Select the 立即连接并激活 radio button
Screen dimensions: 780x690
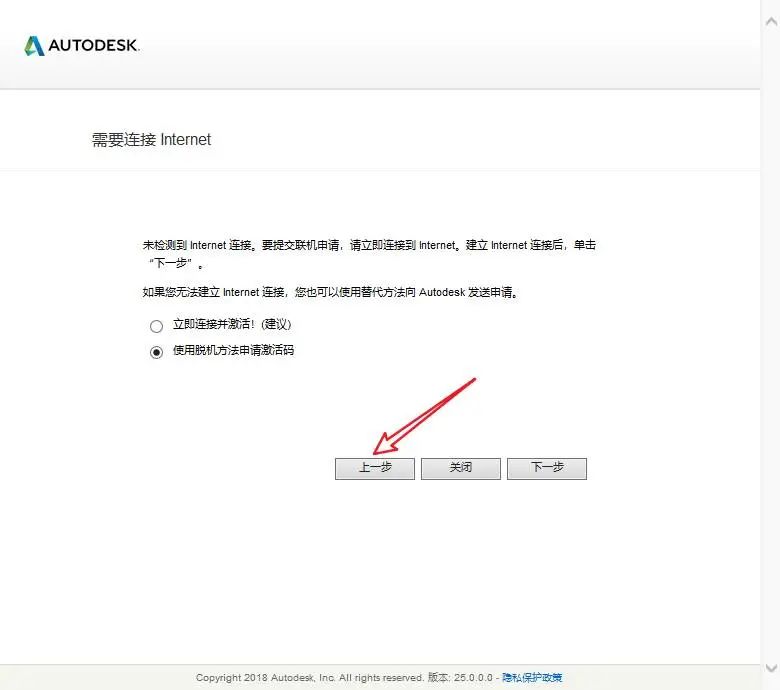click(x=156, y=326)
